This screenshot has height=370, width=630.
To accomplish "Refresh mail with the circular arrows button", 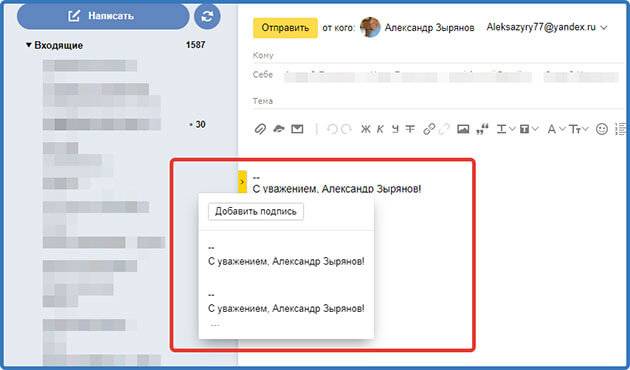I will pos(207,16).
